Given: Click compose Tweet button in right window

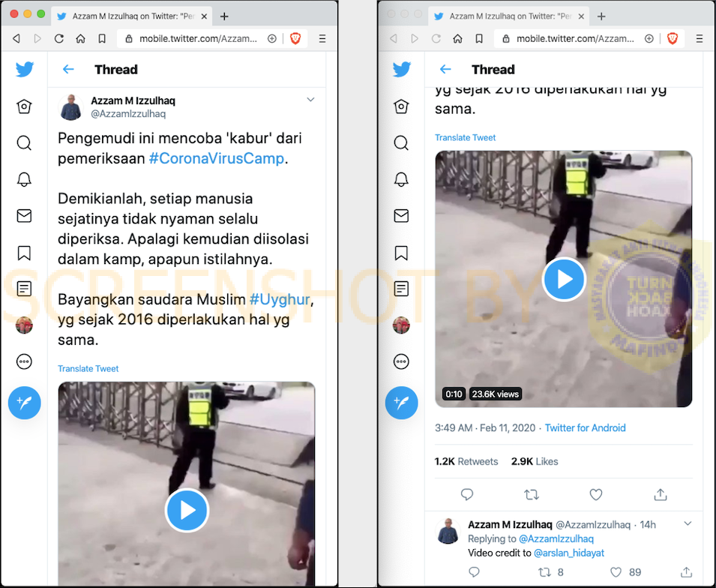Looking at the screenshot, I should pyautogui.click(x=401, y=403).
